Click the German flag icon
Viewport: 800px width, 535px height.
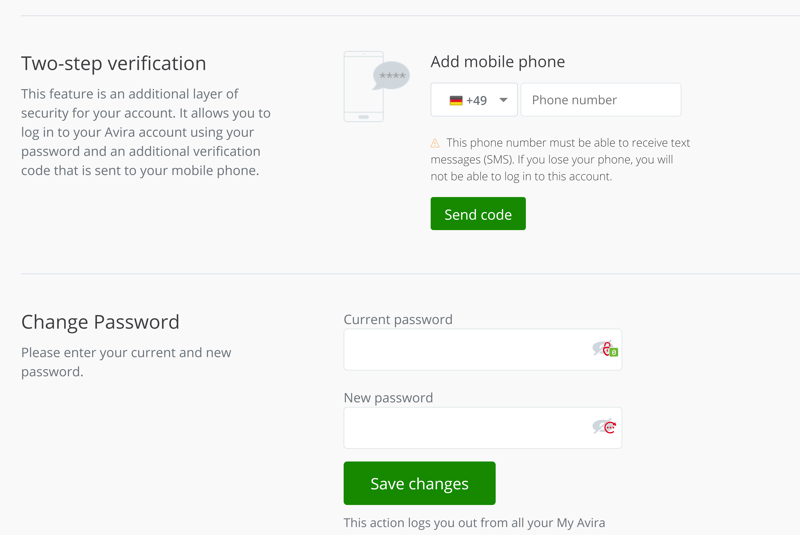[x=456, y=101]
